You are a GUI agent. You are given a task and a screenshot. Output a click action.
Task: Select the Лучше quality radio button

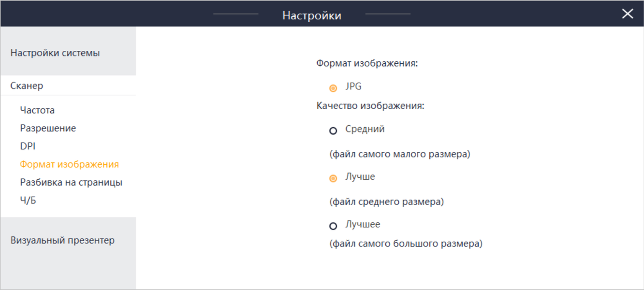[333, 178]
